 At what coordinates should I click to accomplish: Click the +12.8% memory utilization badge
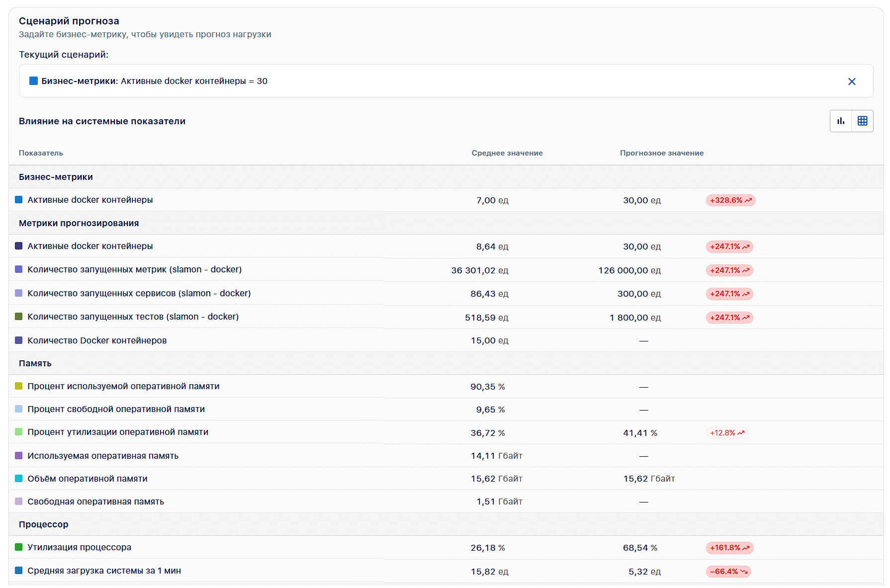pyautogui.click(x=726, y=433)
